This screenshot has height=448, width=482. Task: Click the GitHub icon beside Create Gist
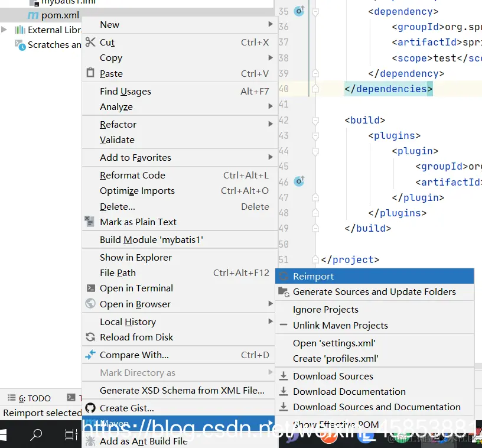click(90, 408)
